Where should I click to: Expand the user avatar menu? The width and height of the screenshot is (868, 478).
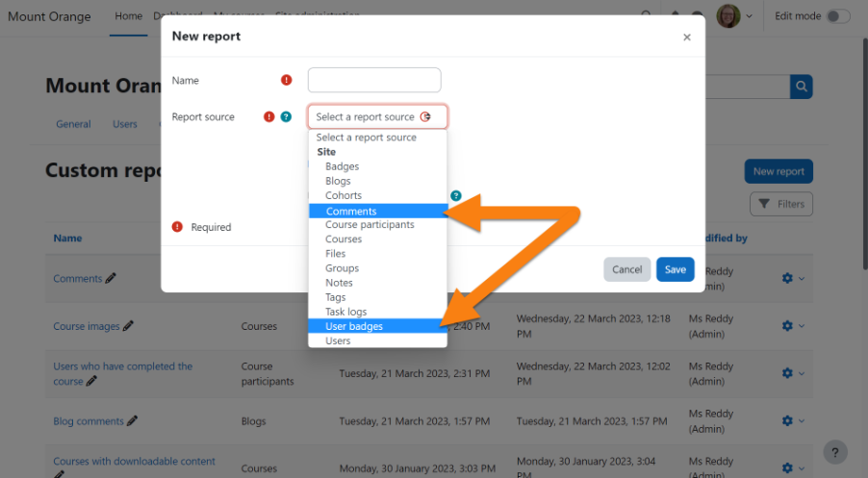click(x=734, y=16)
